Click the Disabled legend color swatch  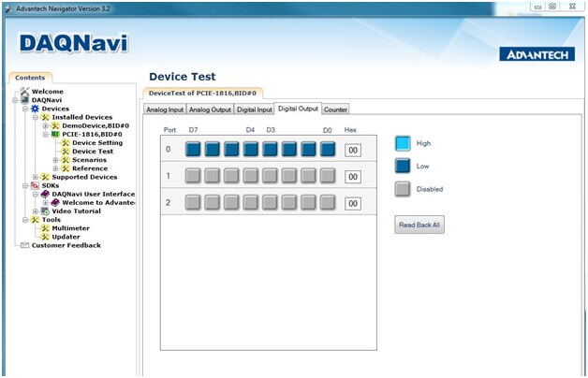pyautogui.click(x=403, y=189)
